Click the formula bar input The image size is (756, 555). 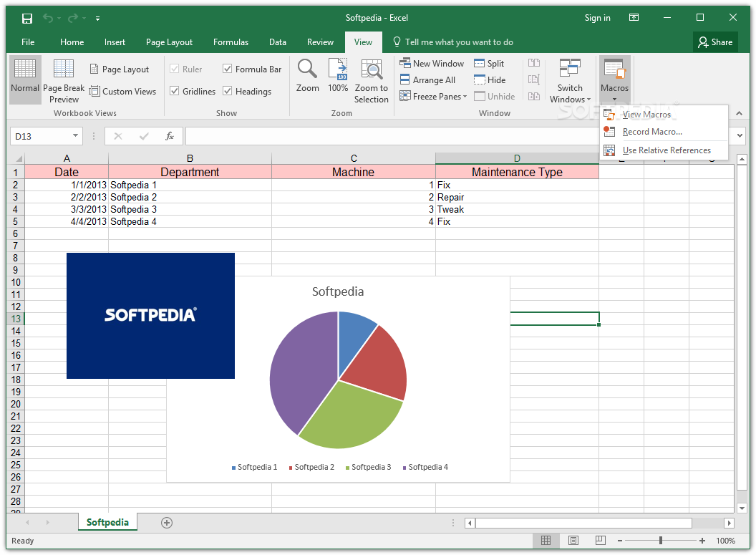(x=393, y=136)
